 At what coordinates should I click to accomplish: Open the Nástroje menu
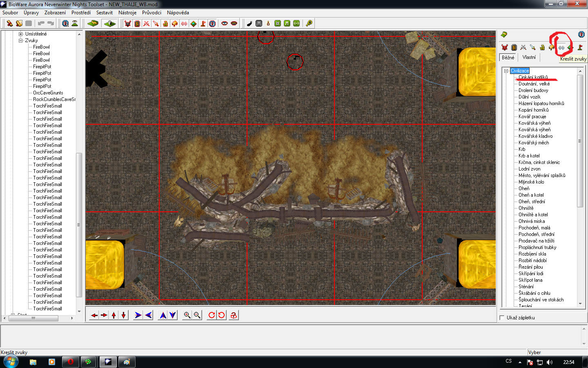coord(127,13)
